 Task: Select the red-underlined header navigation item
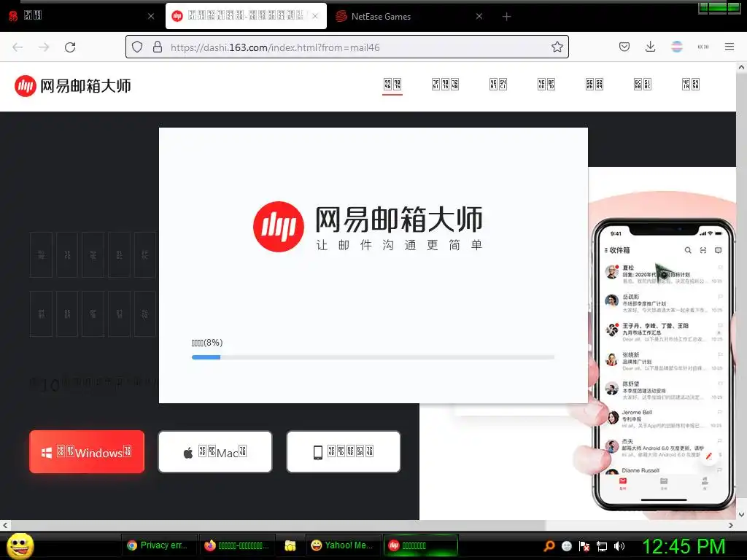(392, 85)
